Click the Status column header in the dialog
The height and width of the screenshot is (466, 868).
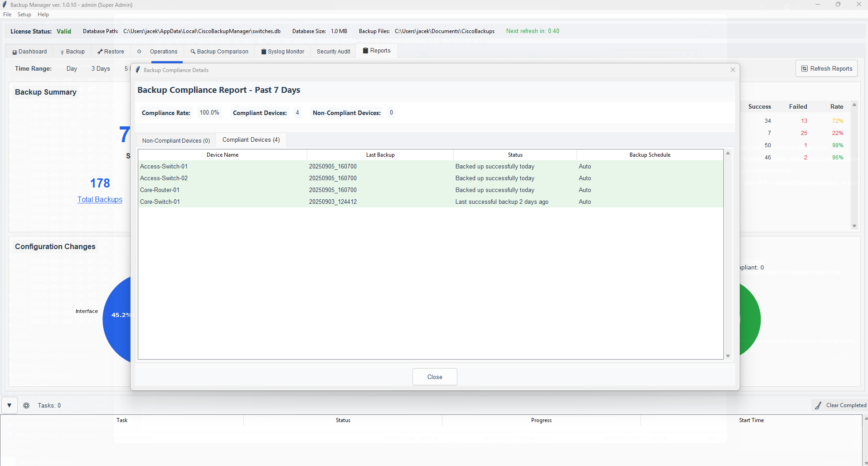pos(515,155)
